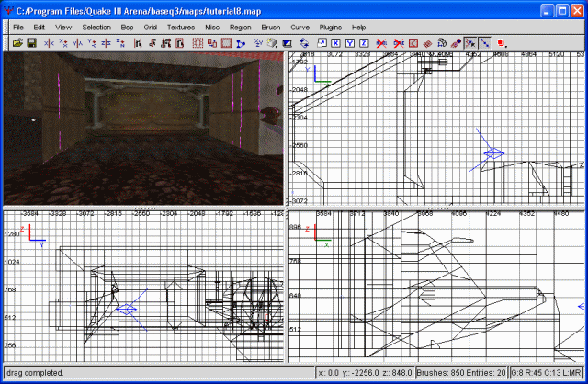This screenshot has width=588, height=384.
Task: Click the CSG Subtract dotted-square icon
Action: click(198, 43)
